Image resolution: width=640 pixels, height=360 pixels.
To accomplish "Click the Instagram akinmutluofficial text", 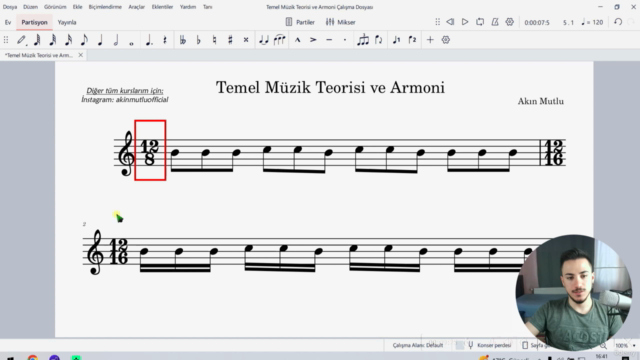I will pyautogui.click(x=124, y=100).
